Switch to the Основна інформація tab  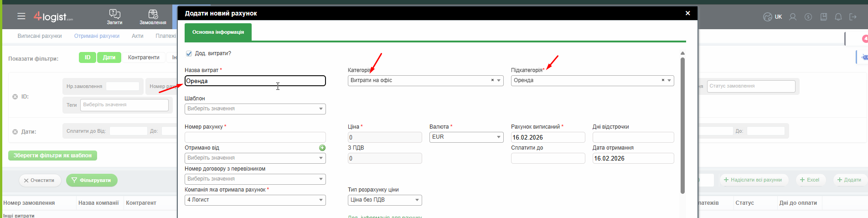tap(218, 32)
